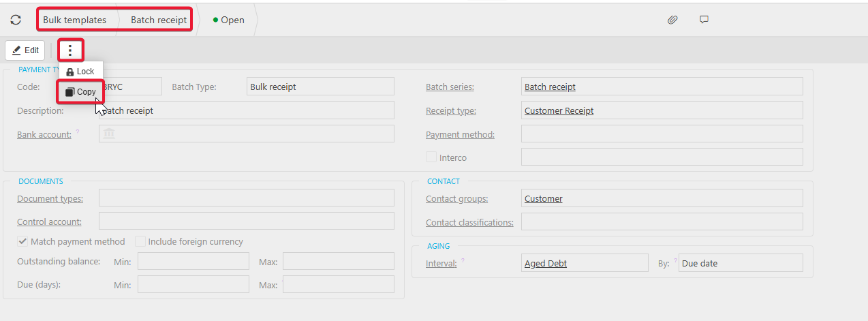Click the Outstanding balance Min field
Viewport: 868px width, 321px height.
(x=193, y=262)
